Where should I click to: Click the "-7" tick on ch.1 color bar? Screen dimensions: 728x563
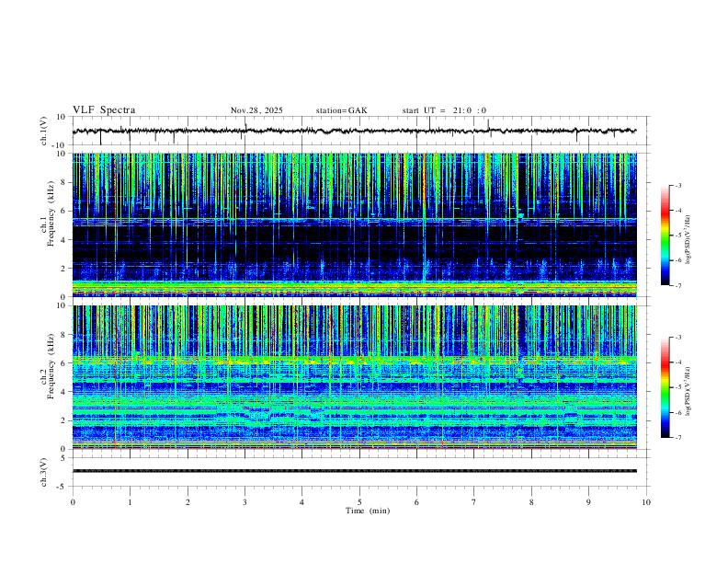pos(677,285)
